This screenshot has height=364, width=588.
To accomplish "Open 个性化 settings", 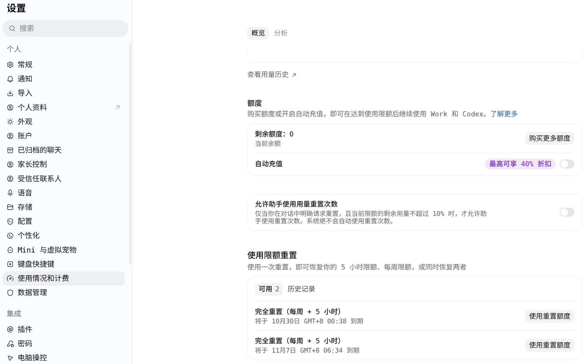I will click(x=64, y=235).
